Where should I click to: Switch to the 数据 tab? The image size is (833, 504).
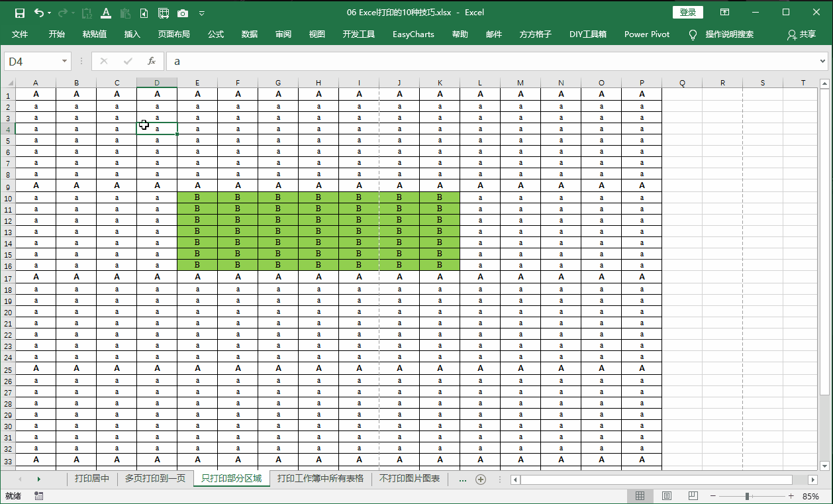(250, 34)
